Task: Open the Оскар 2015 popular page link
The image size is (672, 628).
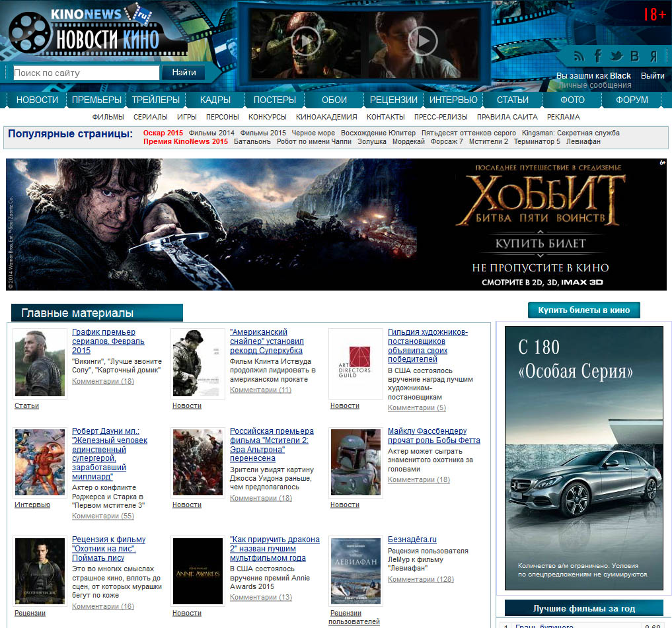Action: pyautogui.click(x=163, y=133)
